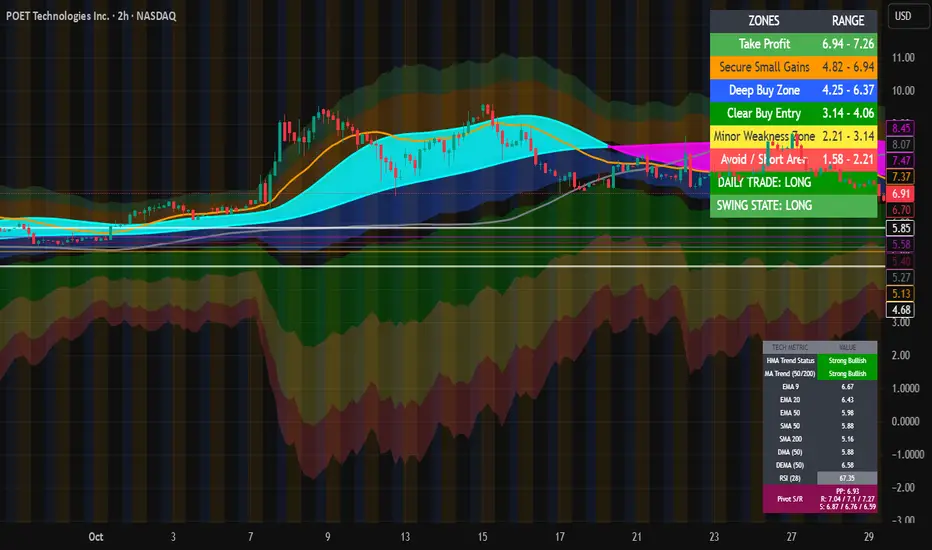
Task: Click the HMA 'Strong Bullish' value cell
Action: [x=847, y=360]
